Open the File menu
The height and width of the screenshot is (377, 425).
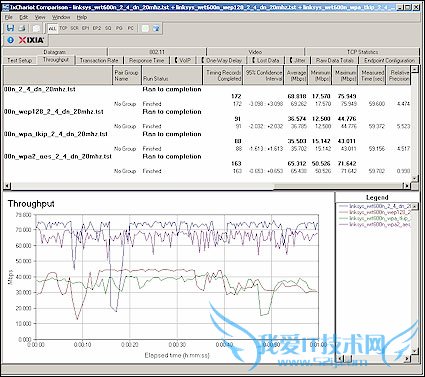[9, 17]
